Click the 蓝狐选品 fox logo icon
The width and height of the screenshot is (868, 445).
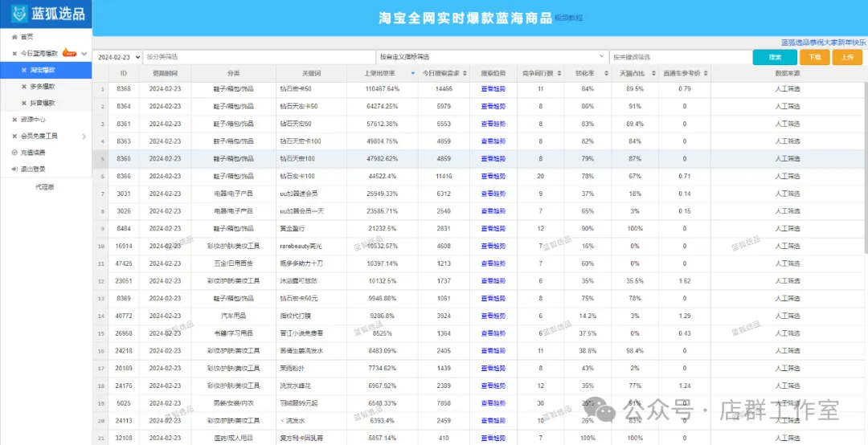(19, 14)
